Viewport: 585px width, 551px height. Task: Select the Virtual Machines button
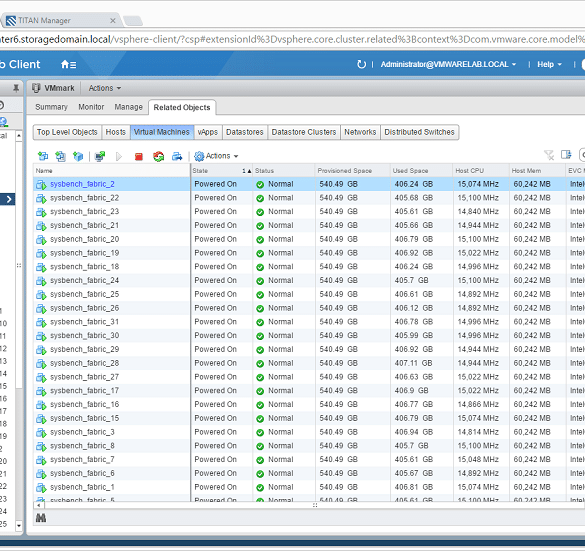pyautogui.click(x=162, y=132)
